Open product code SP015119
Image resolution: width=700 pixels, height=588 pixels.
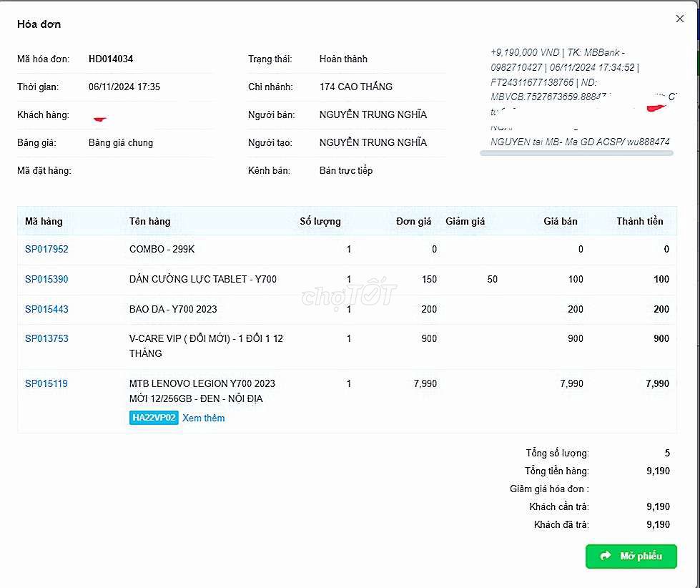pos(46,383)
